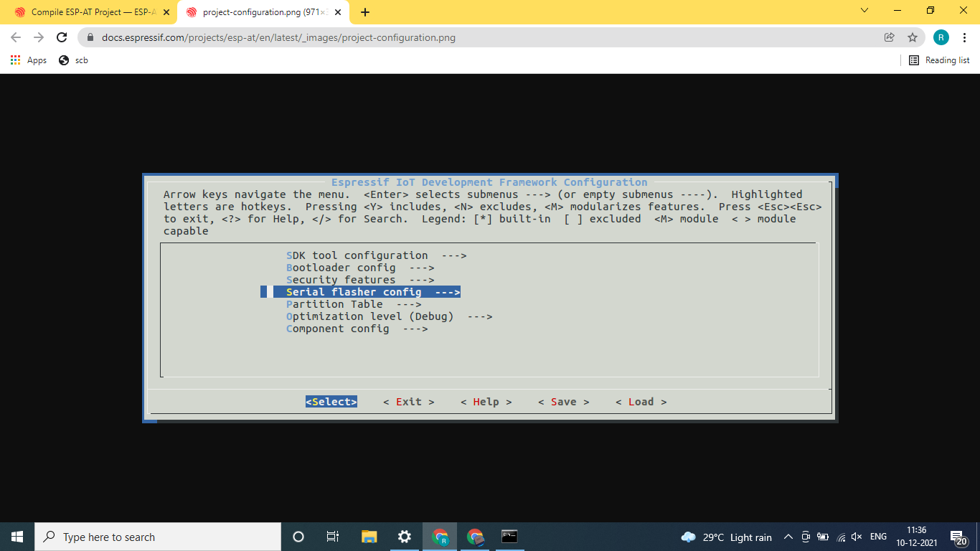The image size is (980, 551).
Task: Switch keyboard layout via ENG indicator
Action: [878, 537]
